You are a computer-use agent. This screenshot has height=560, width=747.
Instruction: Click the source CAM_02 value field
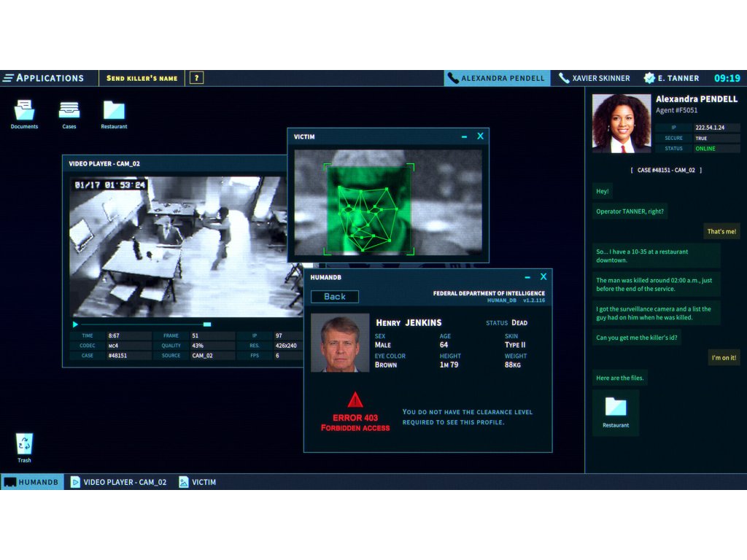tap(212, 355)
